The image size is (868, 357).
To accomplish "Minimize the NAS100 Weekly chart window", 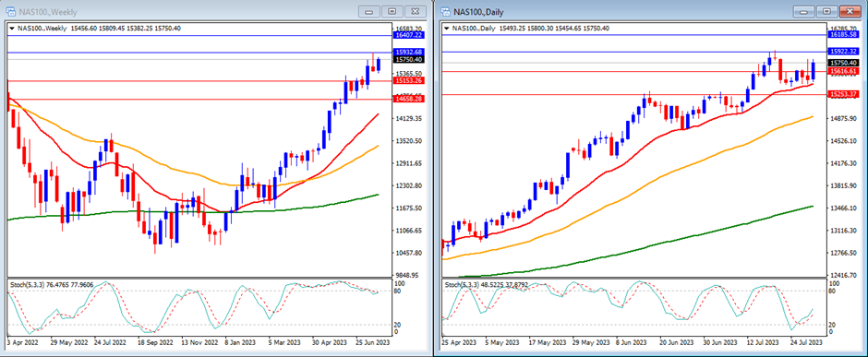I will click(369, 11).
